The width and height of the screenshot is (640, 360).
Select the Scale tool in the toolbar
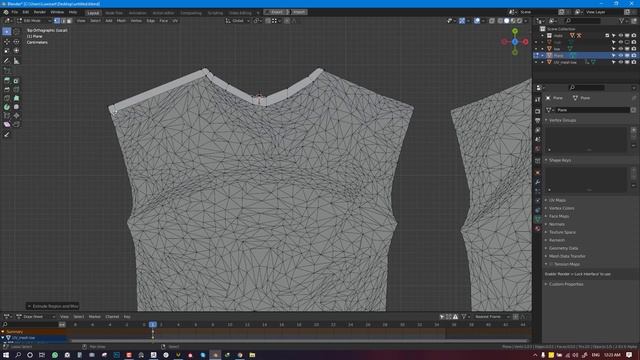pos(7,51)
